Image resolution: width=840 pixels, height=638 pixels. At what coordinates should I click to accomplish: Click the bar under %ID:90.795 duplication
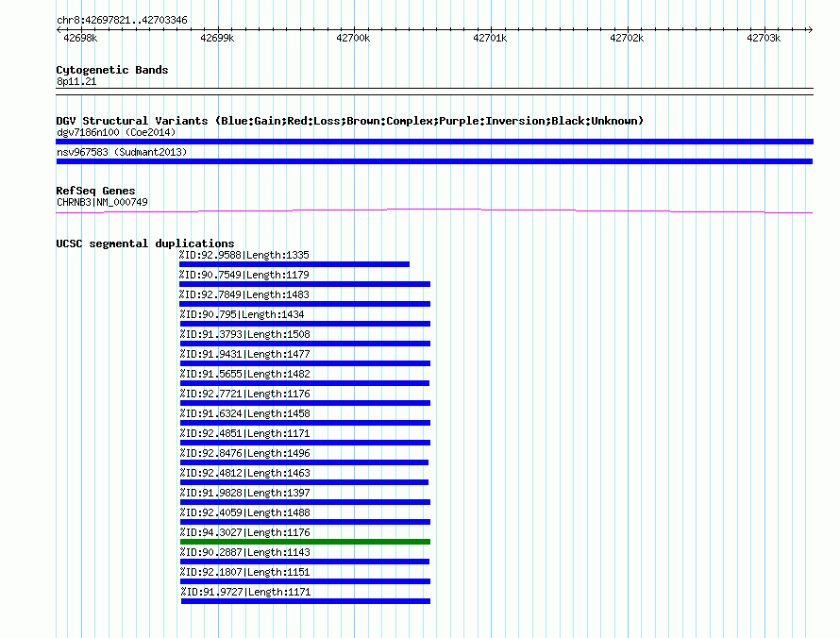(306, 324)
